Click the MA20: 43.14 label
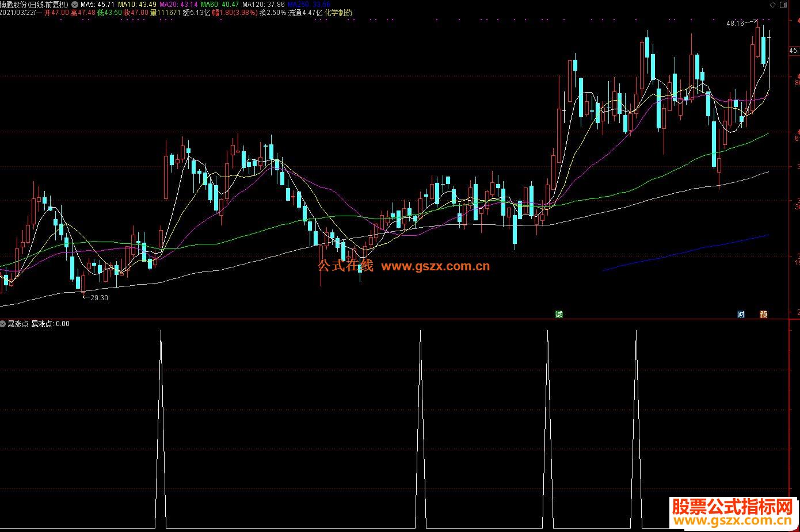Viewport: 800px width, 532px height. coord(178,5)
